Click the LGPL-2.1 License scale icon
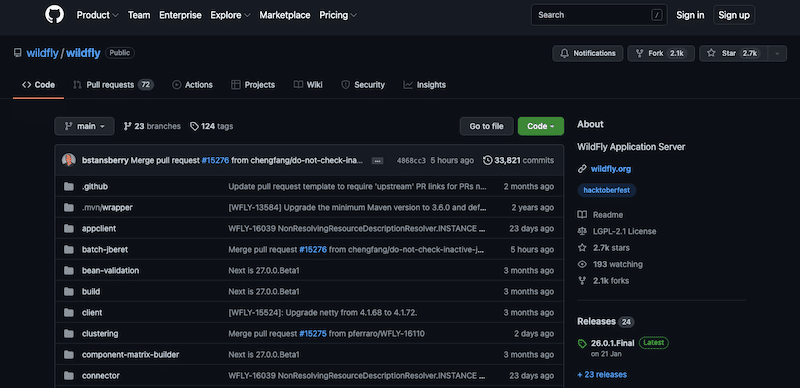800x388 pixels. coord(582,231)
